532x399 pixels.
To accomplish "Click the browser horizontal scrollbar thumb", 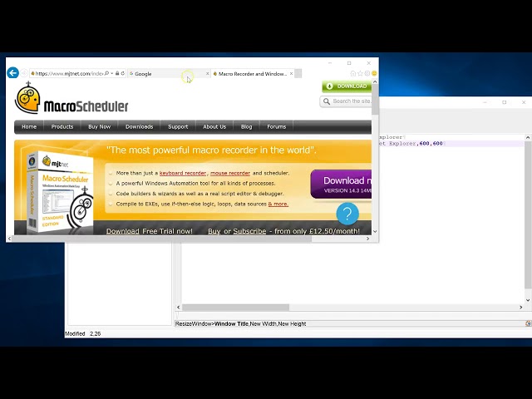I will pyautogui.click(x=162, y=239).
